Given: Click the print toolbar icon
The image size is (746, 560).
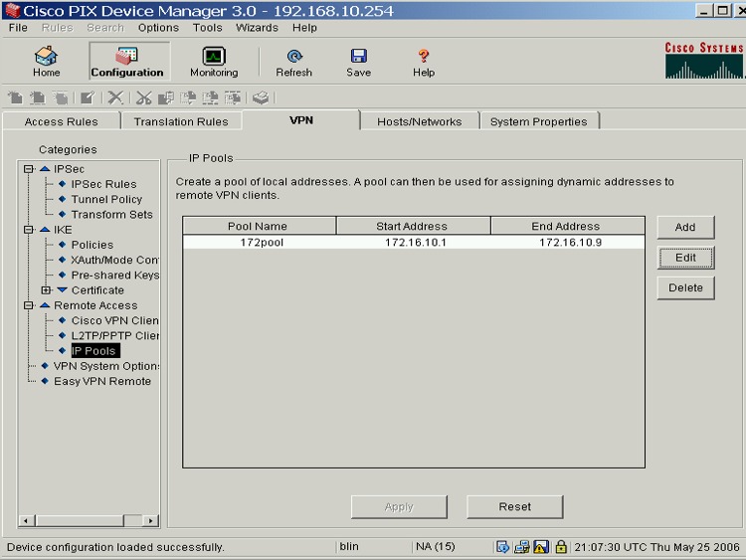Looking at the screenshot, I should (261, 98).
